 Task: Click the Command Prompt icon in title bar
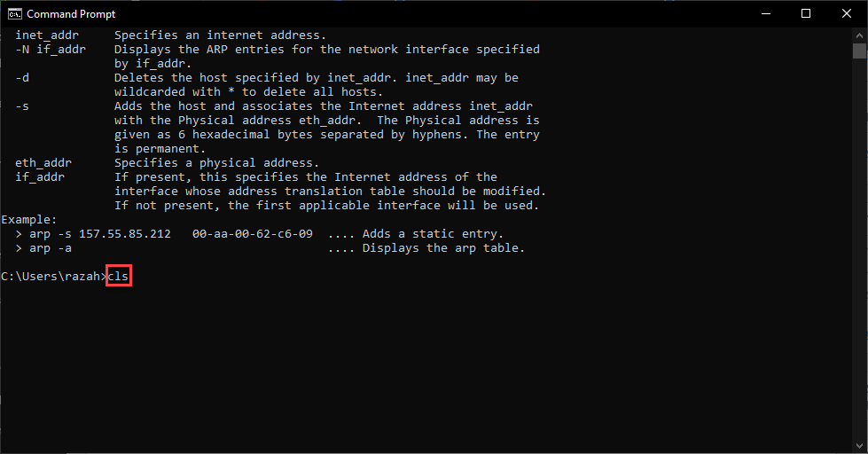15,14
